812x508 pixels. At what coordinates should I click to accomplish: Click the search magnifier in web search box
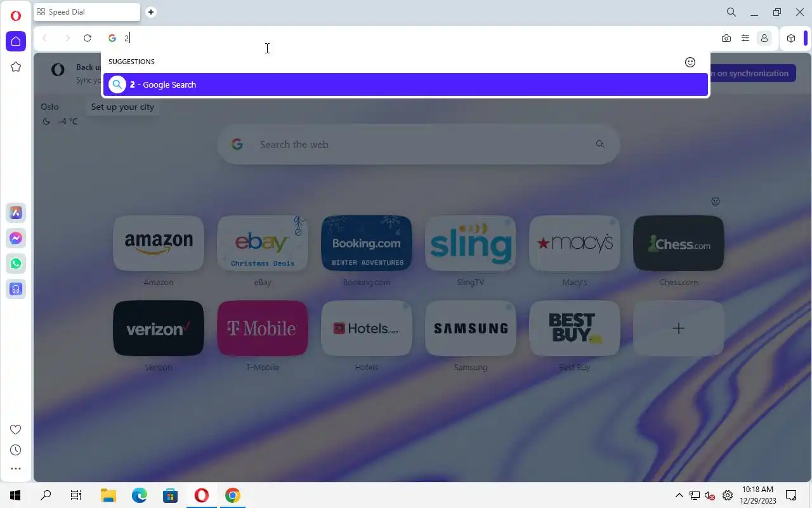pyautogui.click(x=600, y=144)
